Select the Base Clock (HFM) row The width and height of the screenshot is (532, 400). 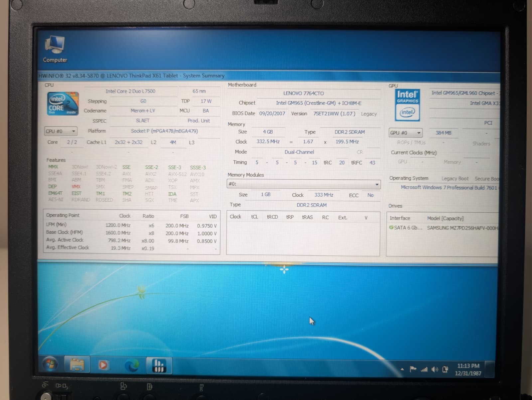[131, 233]
